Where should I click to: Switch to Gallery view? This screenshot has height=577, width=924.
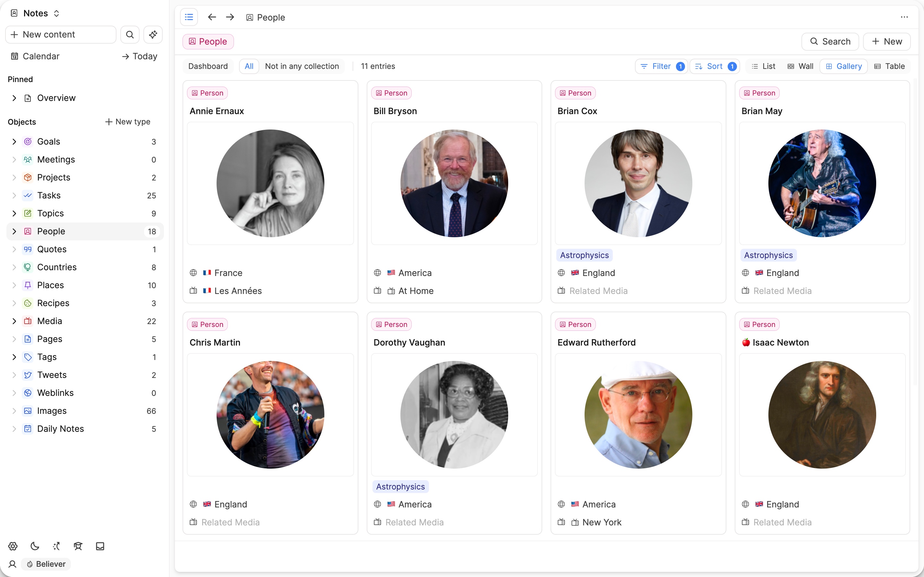(x=844, y=66)
